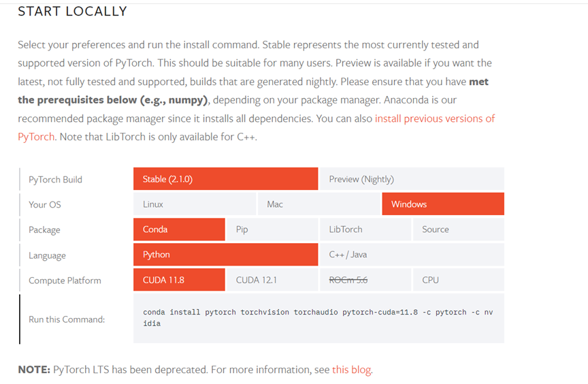
Task: Select the Windows OS option
Action: tap(443, 204)
